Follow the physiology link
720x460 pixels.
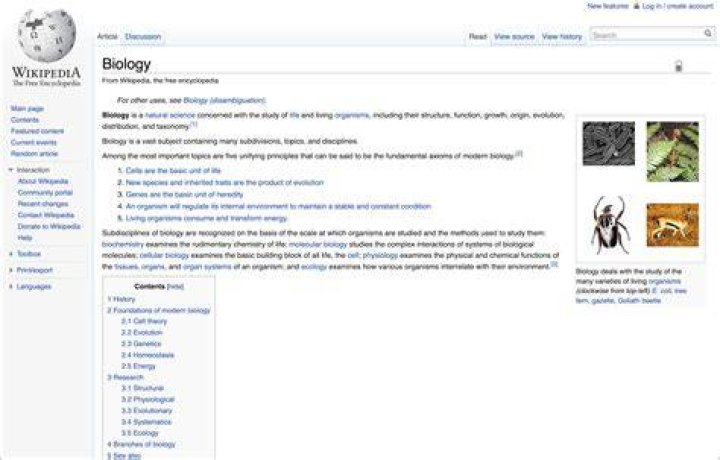click(x=380, y=255)
